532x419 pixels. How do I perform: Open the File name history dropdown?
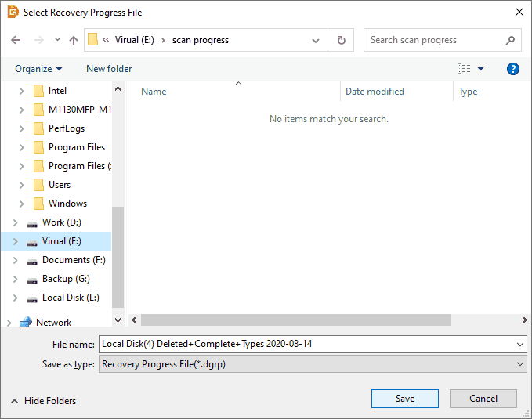(x=521, y=344)
